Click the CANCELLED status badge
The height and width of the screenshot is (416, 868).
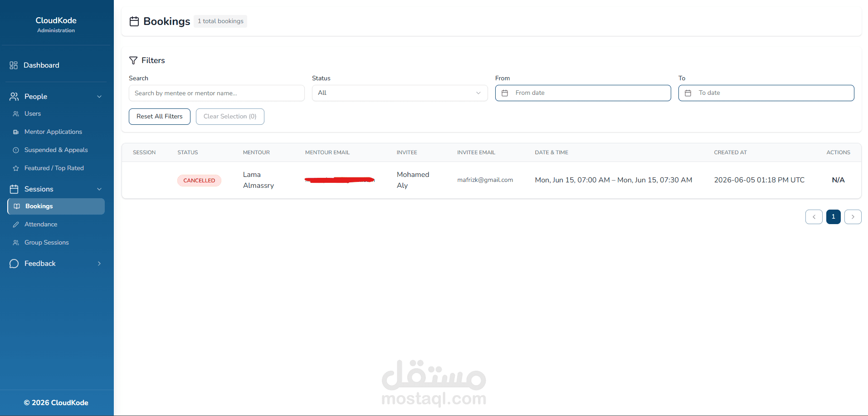pyautogui.click(x=199, y=181)
